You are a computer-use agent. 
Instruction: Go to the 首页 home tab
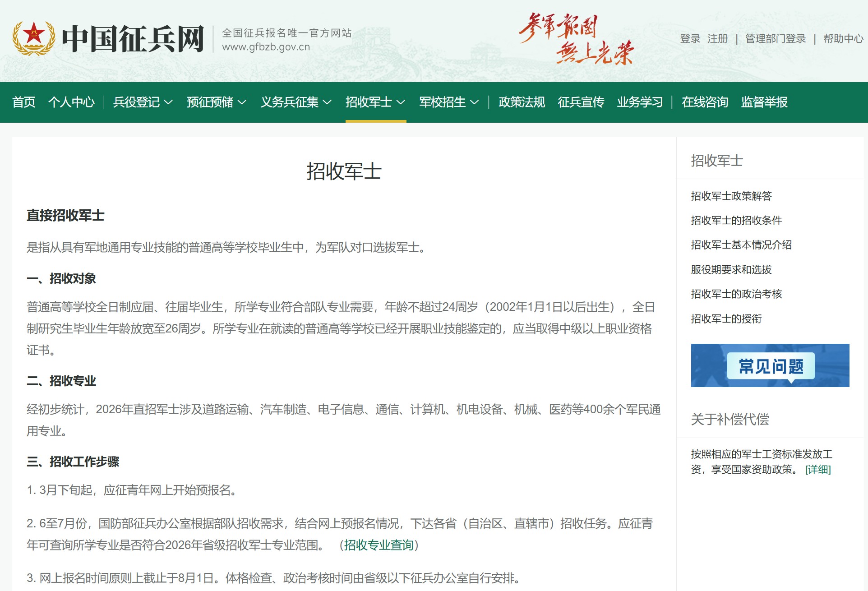pos(24,102)
